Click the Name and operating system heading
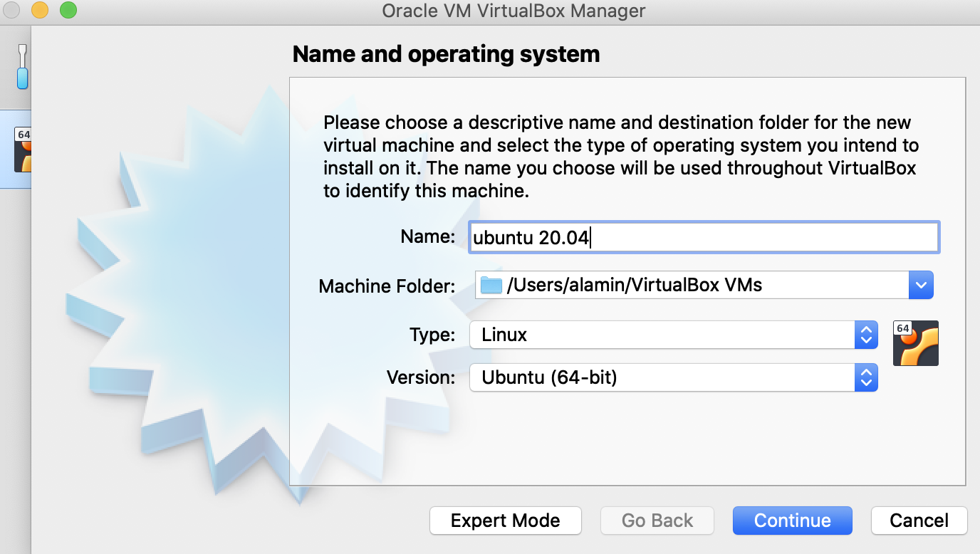The height and width of the screenshot is (554, 980). coord(447,54)
